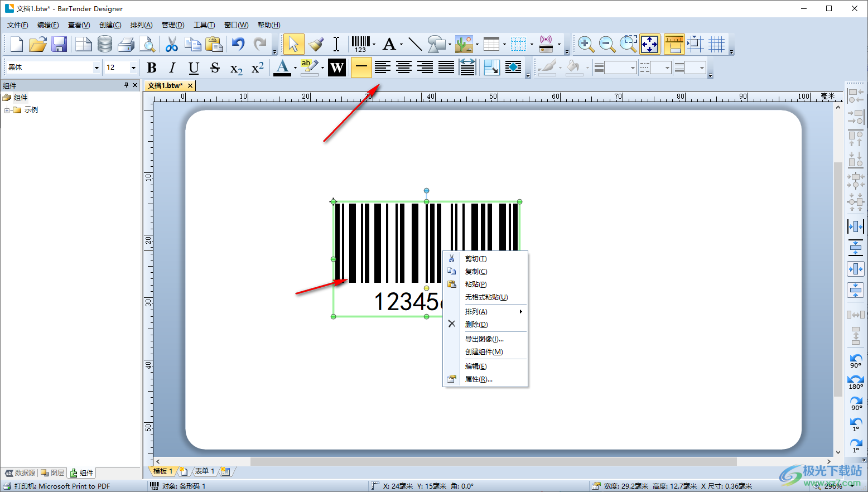Save the document with floppy disk icon
The width and height of the screenshot is (868, 492).
[x=59, y=44]
